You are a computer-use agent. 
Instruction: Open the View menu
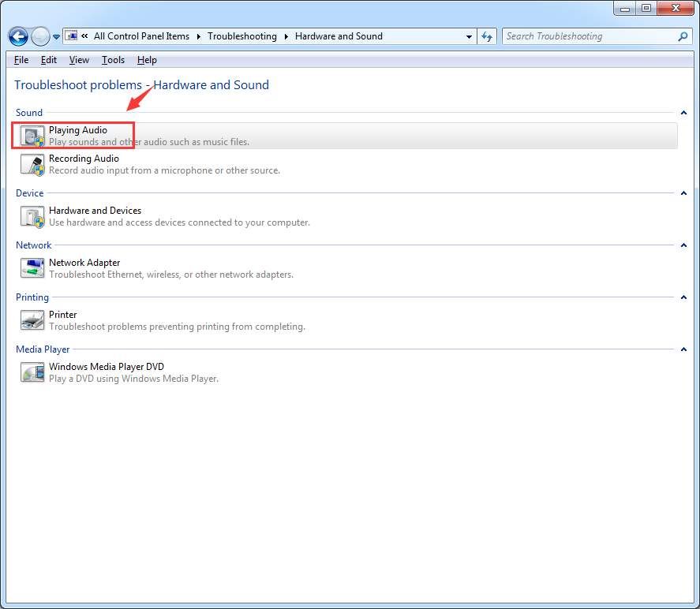pyautogui.click(x=79, y=60)
